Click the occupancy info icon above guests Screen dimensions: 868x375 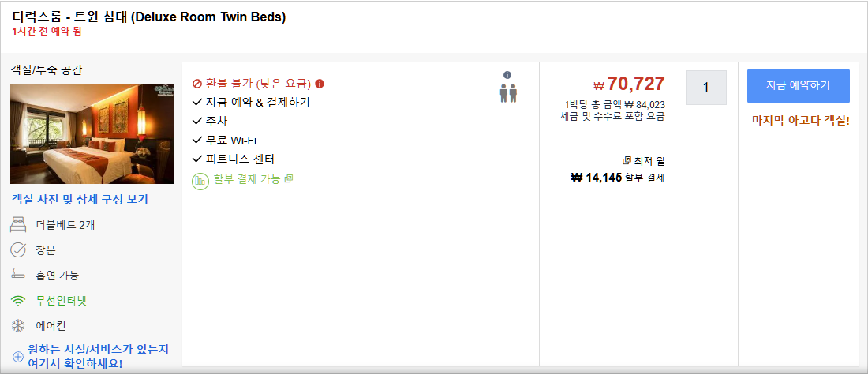507,75
